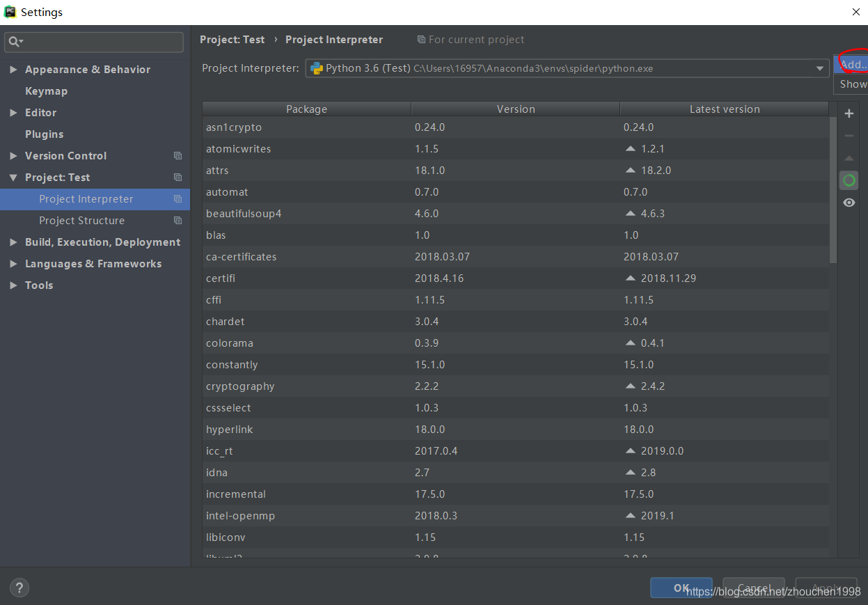Screen dimensions: 868x605
Task: Click the green Conda environment toggle icon
Action: pos(849,180)
